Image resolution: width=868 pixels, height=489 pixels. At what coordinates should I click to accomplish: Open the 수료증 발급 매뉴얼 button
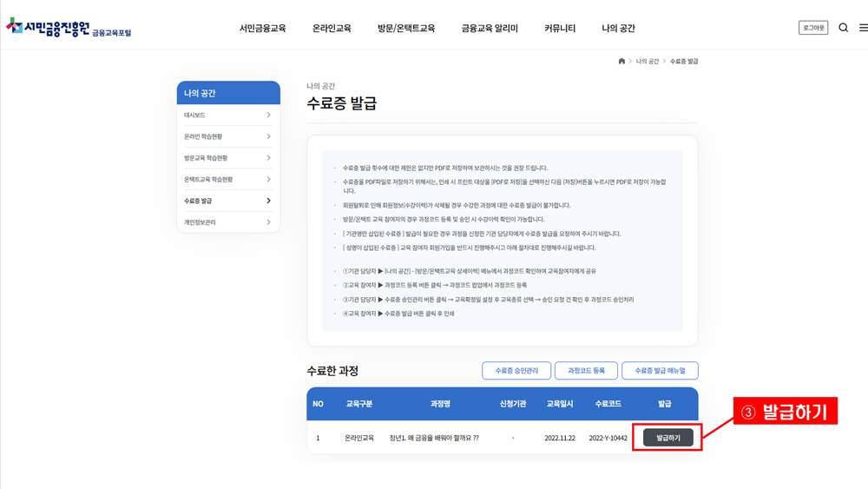pos(660,371)
